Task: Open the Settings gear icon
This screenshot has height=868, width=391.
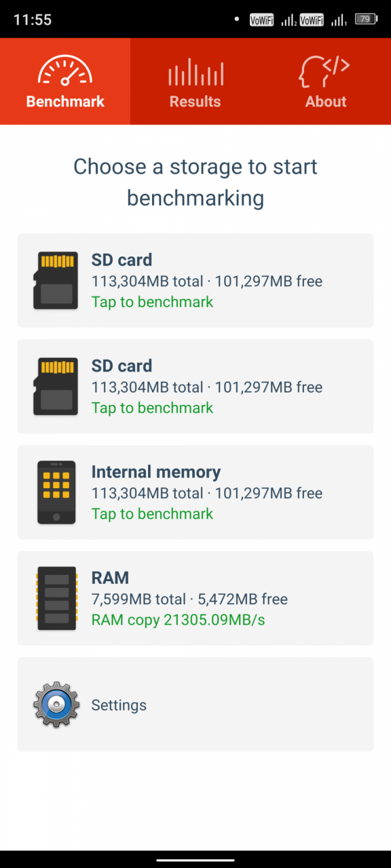Action: tap(56, 705)
